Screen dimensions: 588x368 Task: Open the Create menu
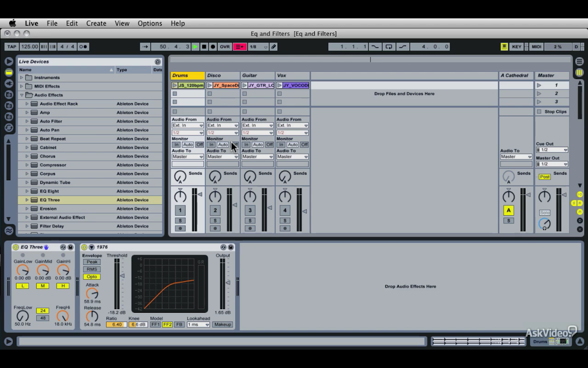point(96,23)
